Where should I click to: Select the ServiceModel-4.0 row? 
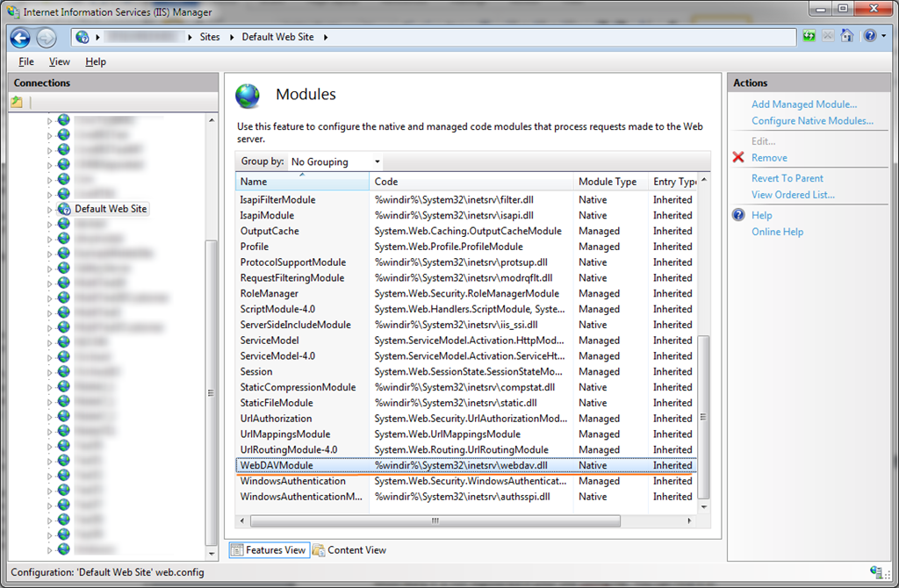click(x=467, y=356)
